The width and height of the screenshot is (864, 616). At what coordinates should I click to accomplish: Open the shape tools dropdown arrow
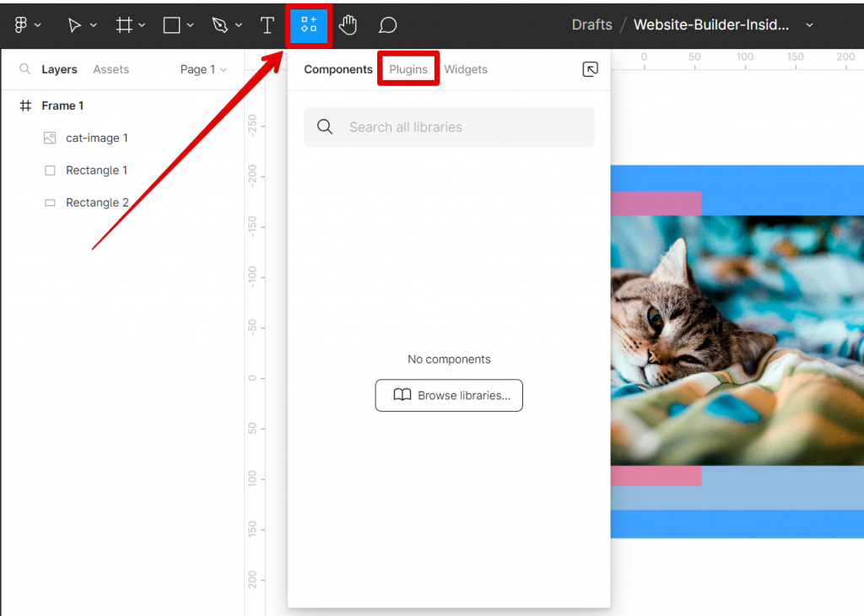click(187, 24)
